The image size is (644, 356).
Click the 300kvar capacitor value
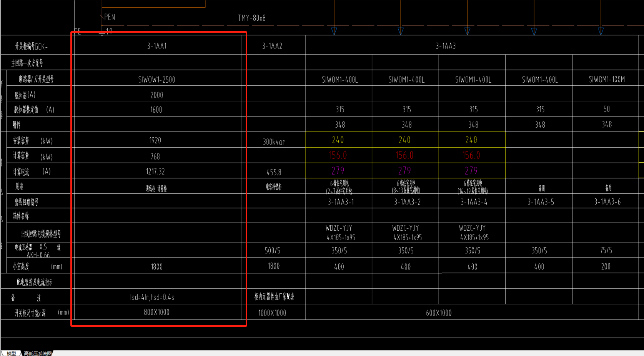(274, 142)
